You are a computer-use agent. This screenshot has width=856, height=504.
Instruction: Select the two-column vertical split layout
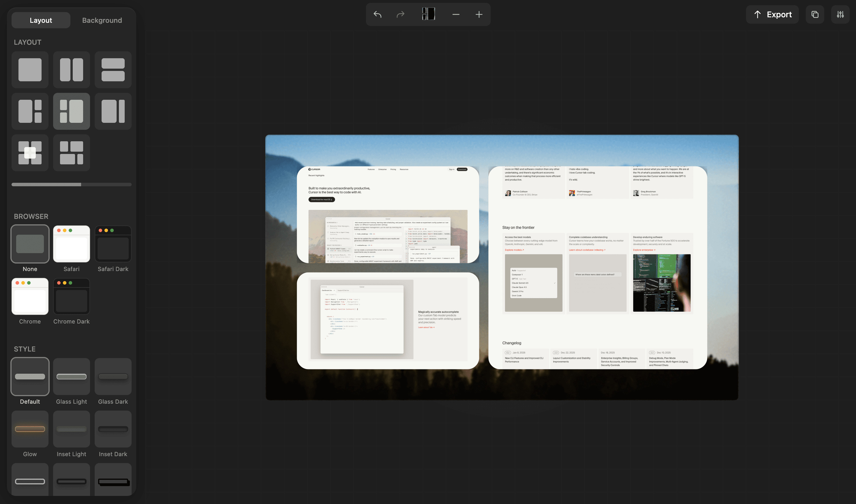click(x=71, y=69)
